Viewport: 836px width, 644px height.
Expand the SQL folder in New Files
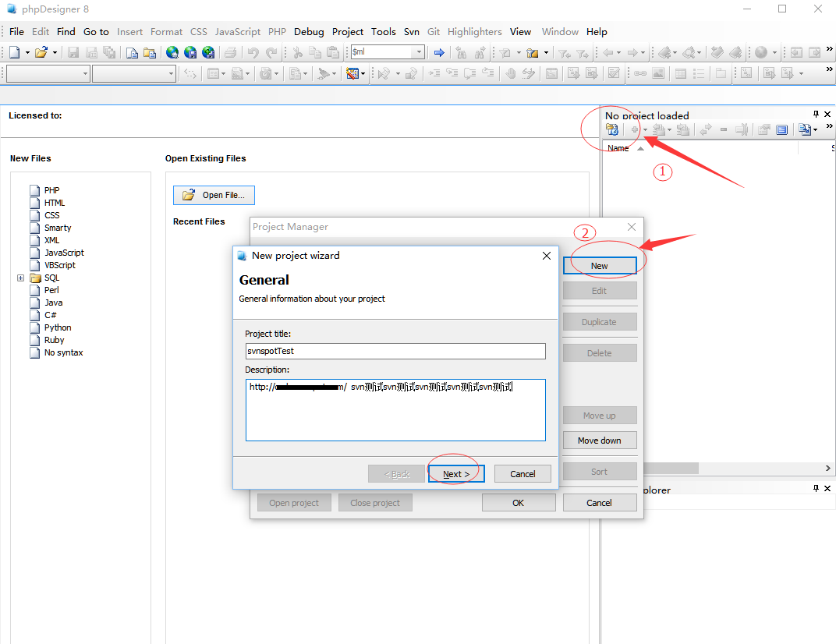[21, 278]
